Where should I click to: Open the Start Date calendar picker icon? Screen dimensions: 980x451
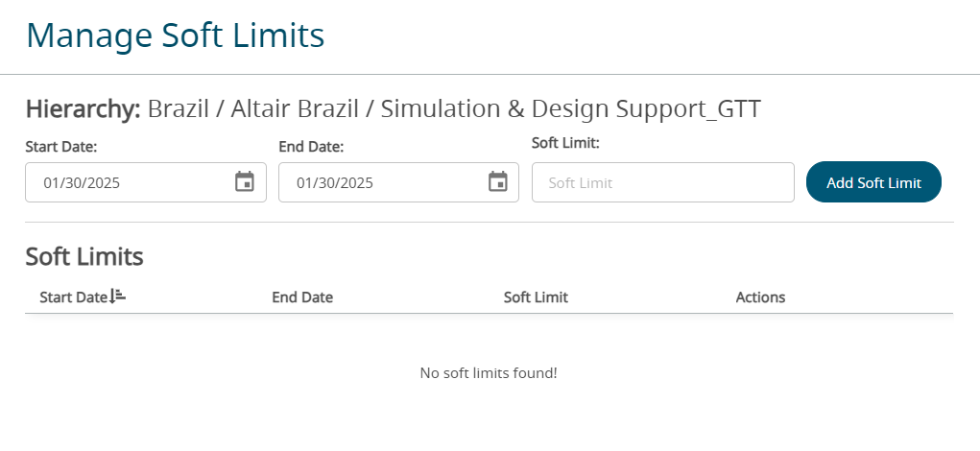click(245, 182)
